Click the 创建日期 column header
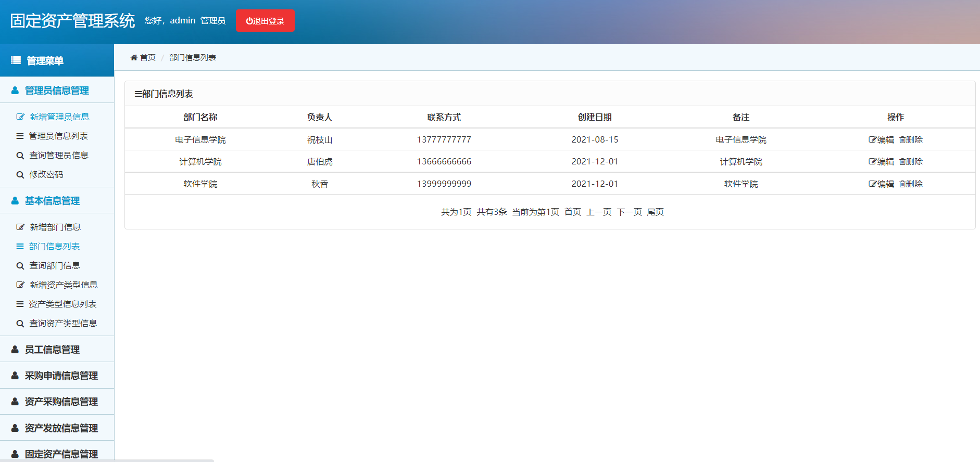 595,117
